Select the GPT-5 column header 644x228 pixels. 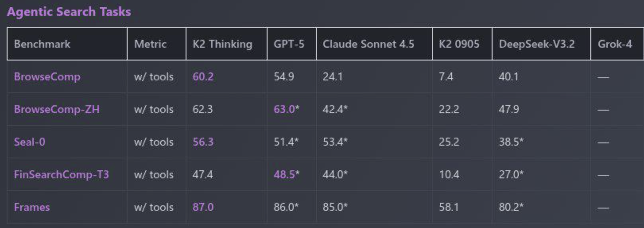289,44
